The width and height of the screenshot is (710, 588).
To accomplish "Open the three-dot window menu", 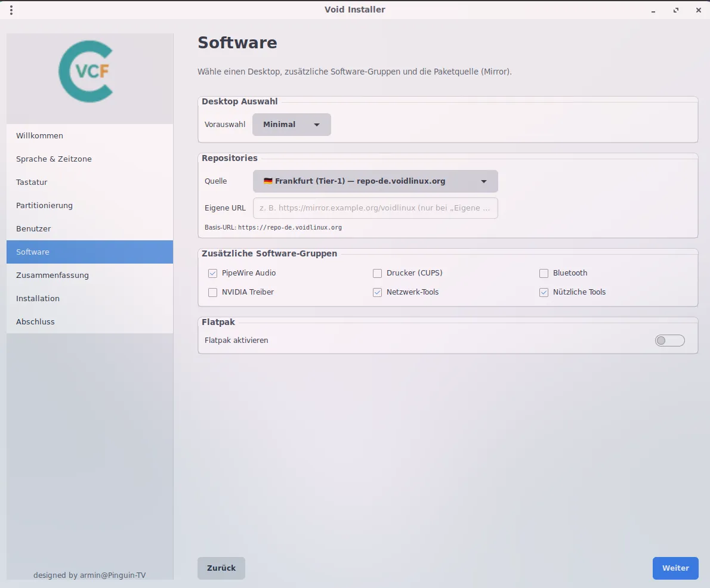I will [x=11, y=10].
